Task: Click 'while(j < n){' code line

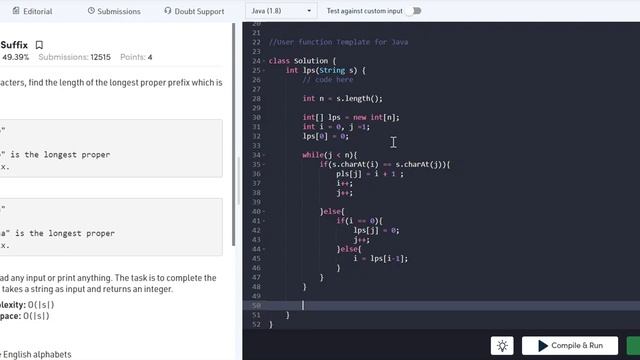Action: pos(330,155)
